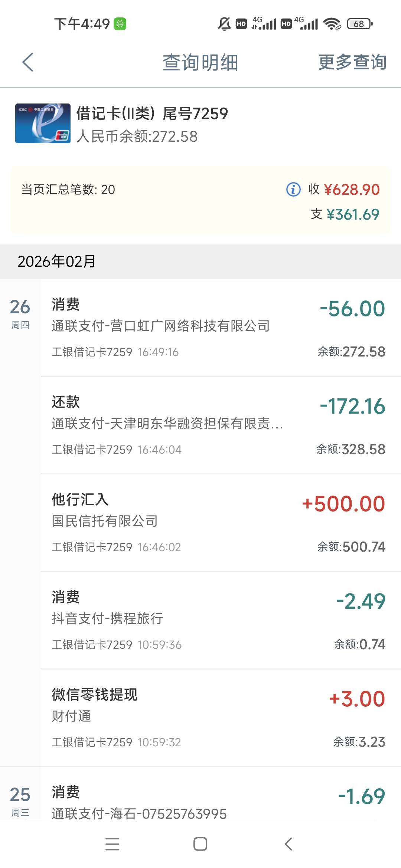Tap the Android home square icon
The height and width of the screenshot is (868, 401).
pyautogui.click(x=200, y=844)
